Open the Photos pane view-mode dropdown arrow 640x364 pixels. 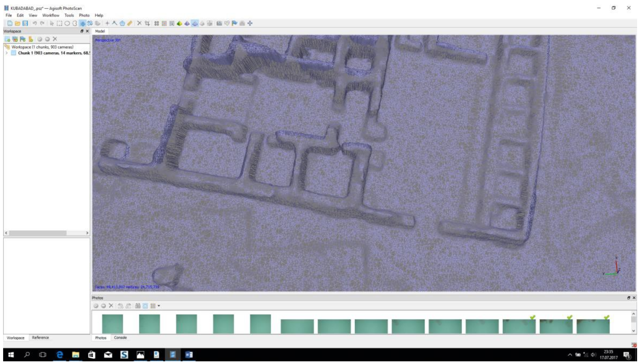[159, 306]
